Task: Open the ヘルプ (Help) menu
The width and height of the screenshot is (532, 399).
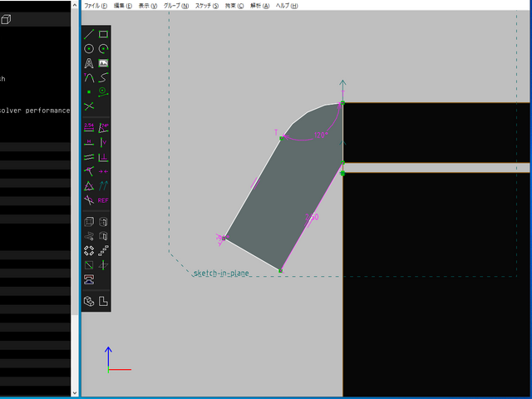Action: 287,5
